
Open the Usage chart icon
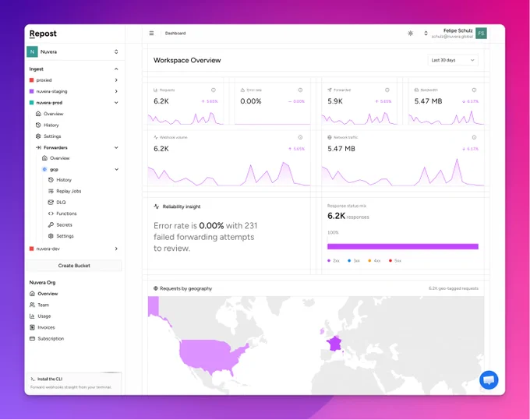tap(32, 316)
